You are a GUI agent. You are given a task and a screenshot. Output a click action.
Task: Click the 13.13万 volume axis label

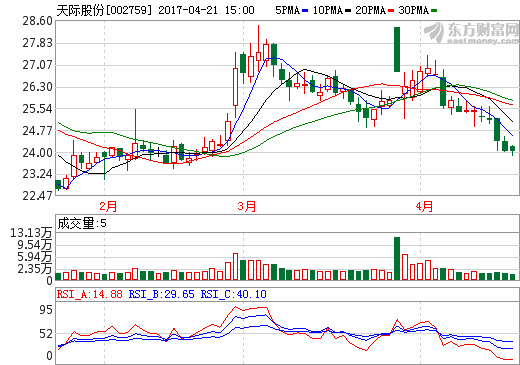[x=31, y=233]
